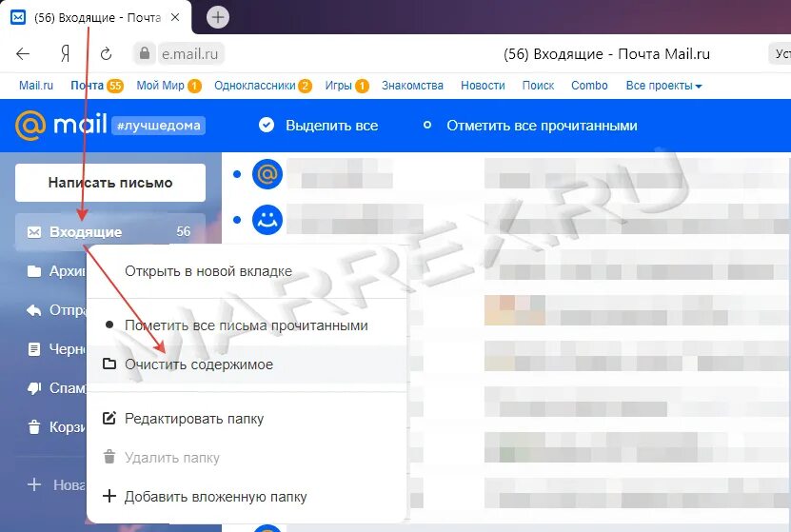Click the plus icon beside Добавить вложенную папку
The width and height of the screenshot is (791, 532).
tap(109, 496)
